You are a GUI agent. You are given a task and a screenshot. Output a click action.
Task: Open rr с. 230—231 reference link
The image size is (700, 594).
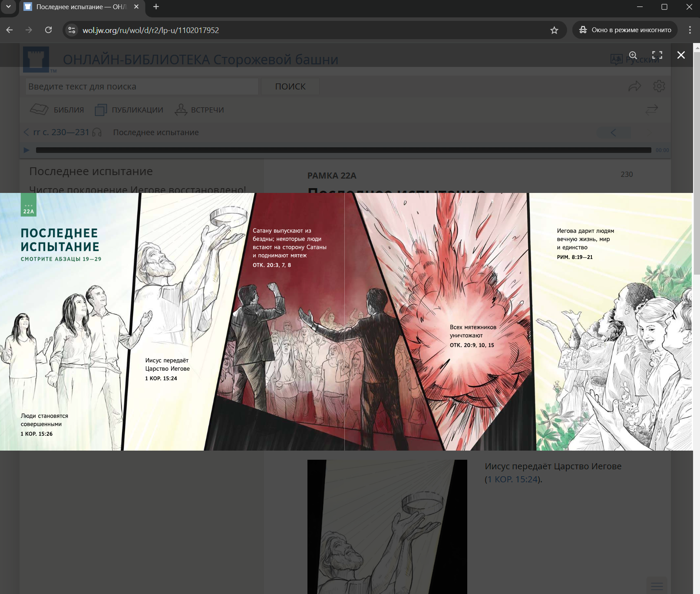[x=61, y=132]
